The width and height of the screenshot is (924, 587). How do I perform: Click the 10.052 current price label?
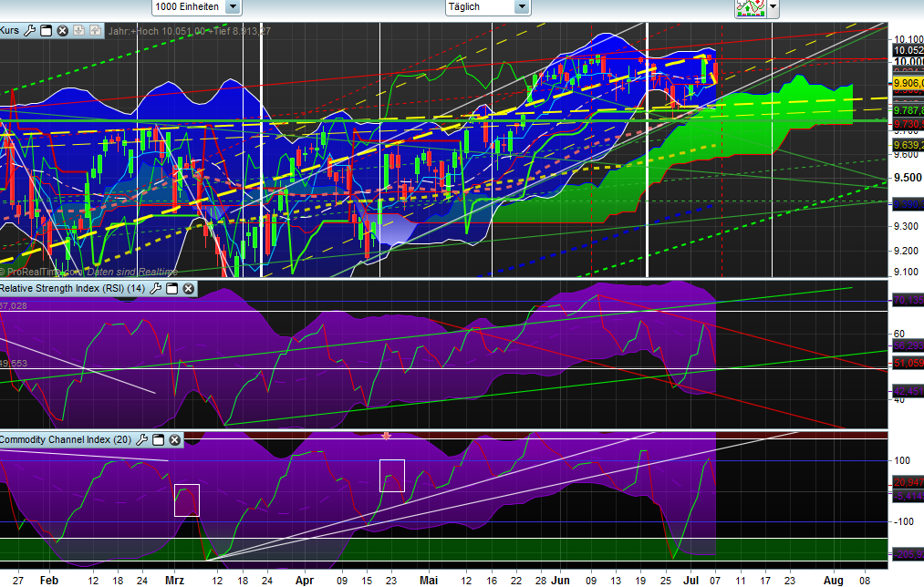(x=908, y=51)
